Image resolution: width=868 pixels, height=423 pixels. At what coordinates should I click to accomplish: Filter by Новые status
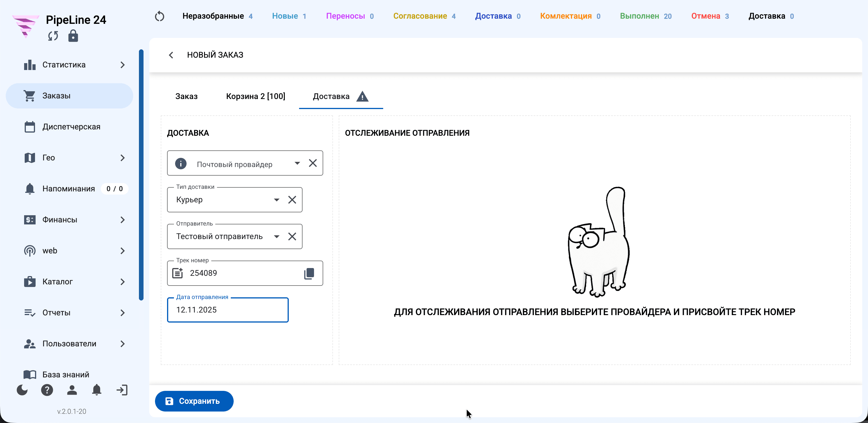[x=289, y=16]
